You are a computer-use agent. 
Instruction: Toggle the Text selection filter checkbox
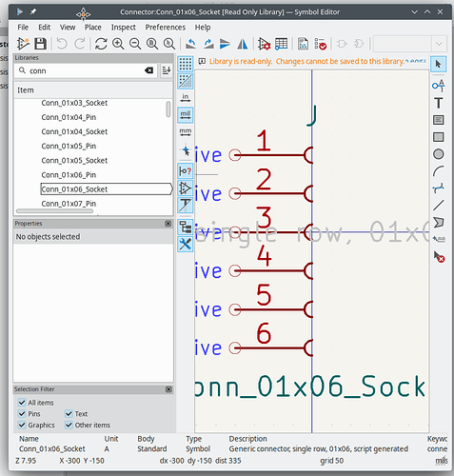pyautogui.click(x=69, y=414)
